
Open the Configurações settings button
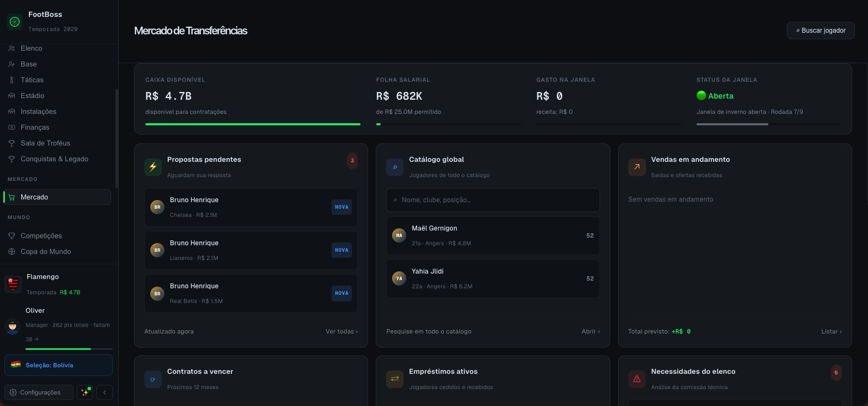pos(39,392)
